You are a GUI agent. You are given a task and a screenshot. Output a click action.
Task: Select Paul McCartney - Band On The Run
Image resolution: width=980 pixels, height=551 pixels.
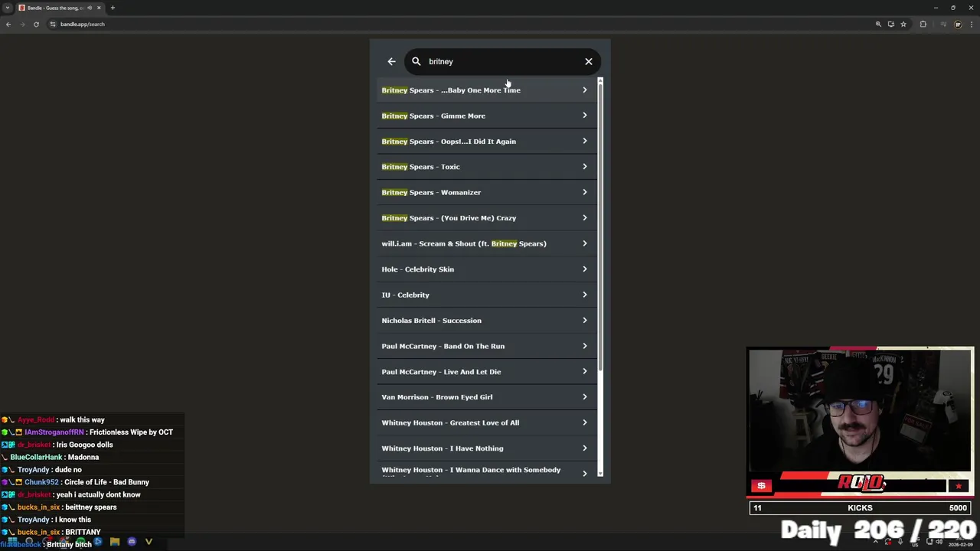coord(486,346)
